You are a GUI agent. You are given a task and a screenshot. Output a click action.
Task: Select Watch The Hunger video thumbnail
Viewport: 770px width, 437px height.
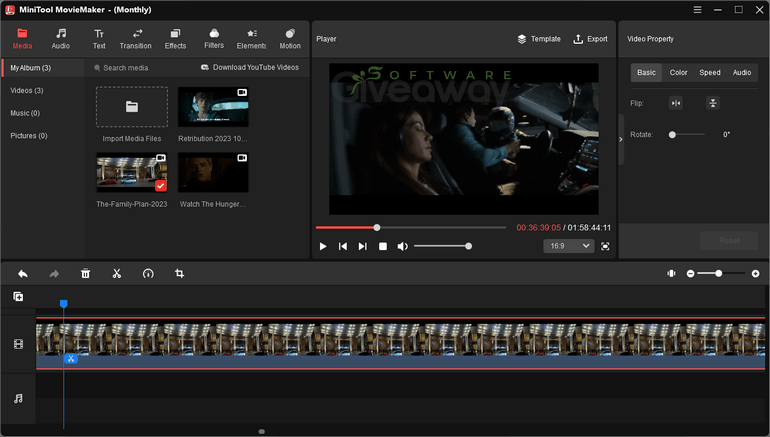213,172
